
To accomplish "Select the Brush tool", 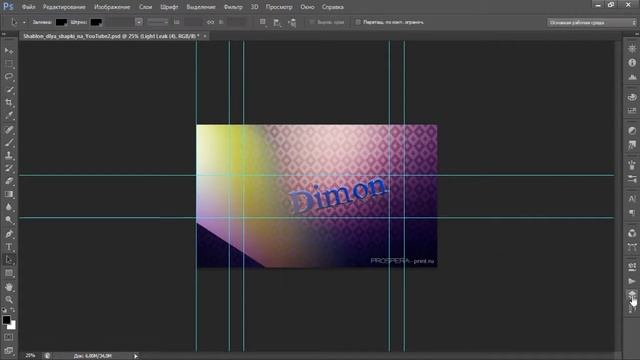I will coord(9,142).
